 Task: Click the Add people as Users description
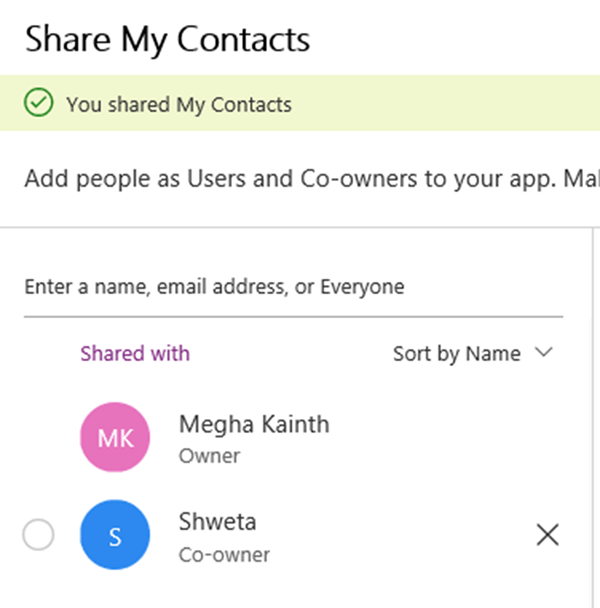tap(300, 179)
